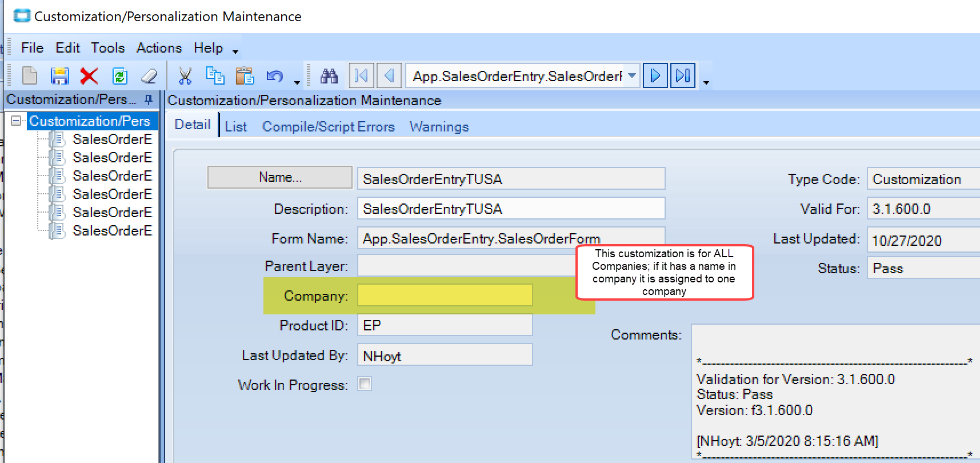The width and height of the screenshot is (980, 463).
Task: Click the Type Code field
Action: click(x=923, y=178)
